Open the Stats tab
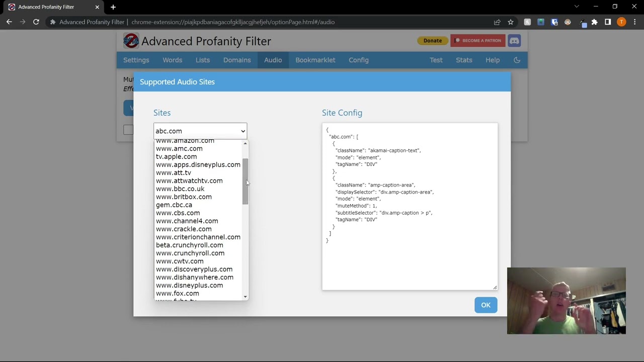 (464, 60)
